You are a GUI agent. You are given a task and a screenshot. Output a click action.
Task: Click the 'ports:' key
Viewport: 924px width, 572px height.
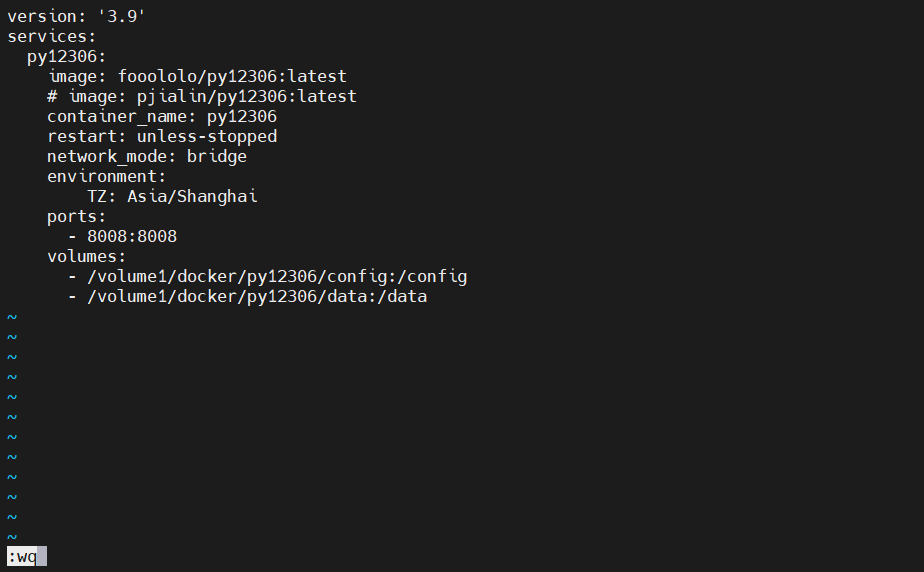[76, 216]
